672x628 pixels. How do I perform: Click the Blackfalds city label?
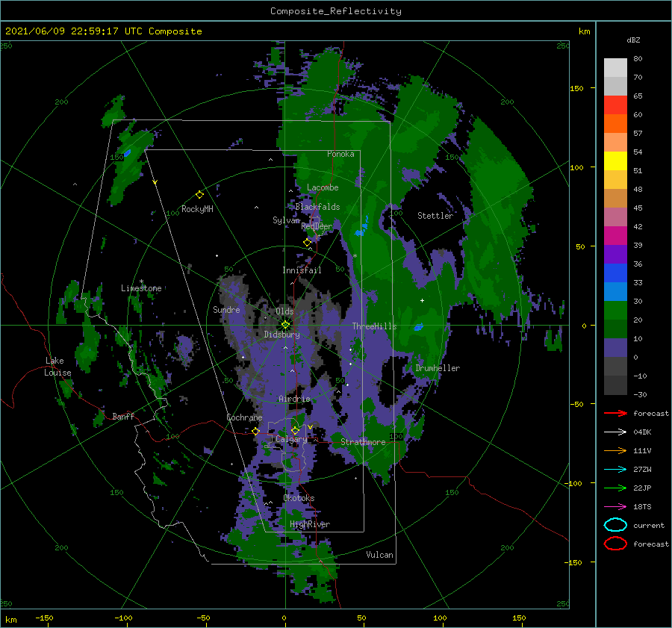(317, 207)
